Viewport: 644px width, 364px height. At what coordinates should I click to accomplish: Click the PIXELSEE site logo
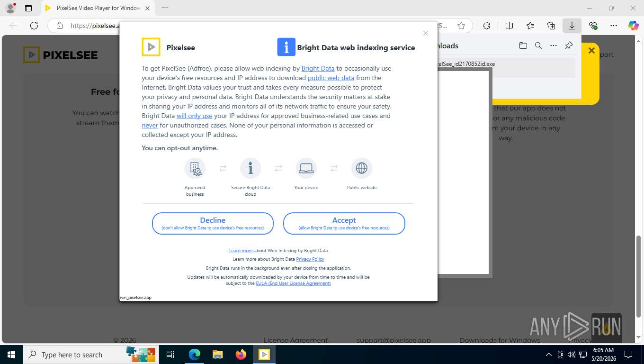(x=60, y=55)
